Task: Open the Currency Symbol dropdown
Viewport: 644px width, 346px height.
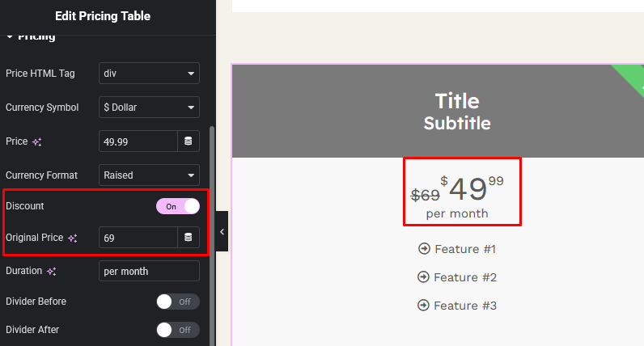Action: pyautogui.click(x=149, y=108)
